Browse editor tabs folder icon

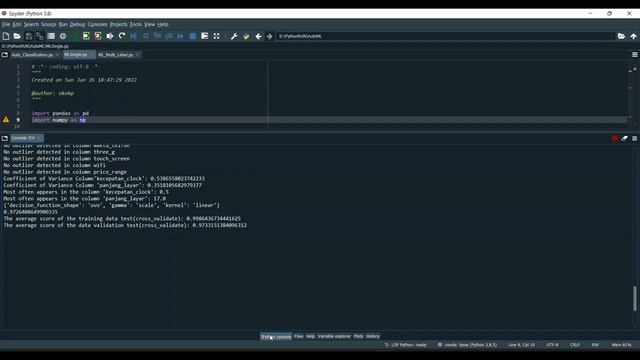coord(5,55)
